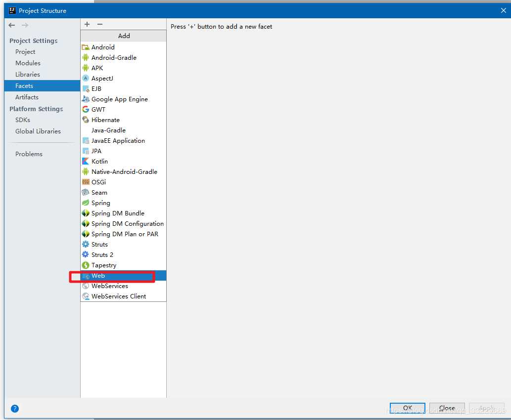Navigate forward with the right arrow

pyautogui.click(x=25, y=25)
